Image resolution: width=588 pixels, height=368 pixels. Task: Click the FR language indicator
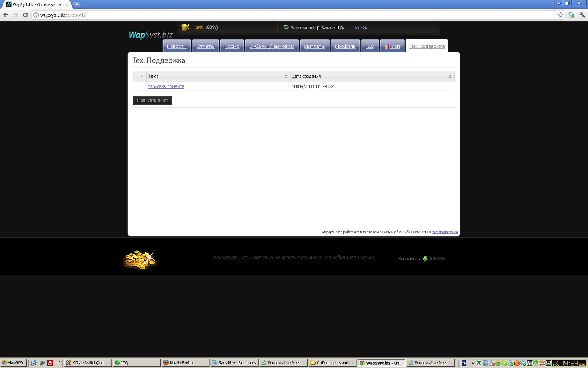tap(464, 363)
